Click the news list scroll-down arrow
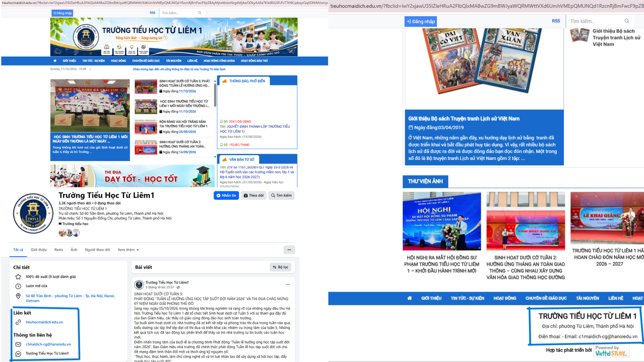Image resolution: width=644 pixels, height=362 pixels. pos(215,157)
